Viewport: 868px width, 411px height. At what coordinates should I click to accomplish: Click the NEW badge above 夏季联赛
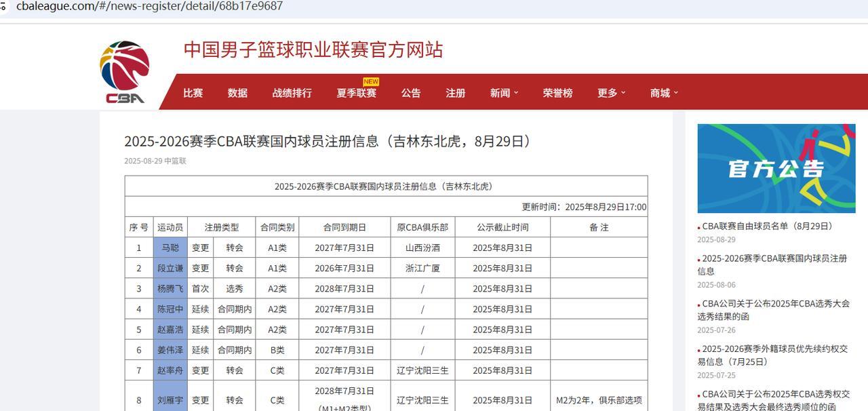[371, 82]
